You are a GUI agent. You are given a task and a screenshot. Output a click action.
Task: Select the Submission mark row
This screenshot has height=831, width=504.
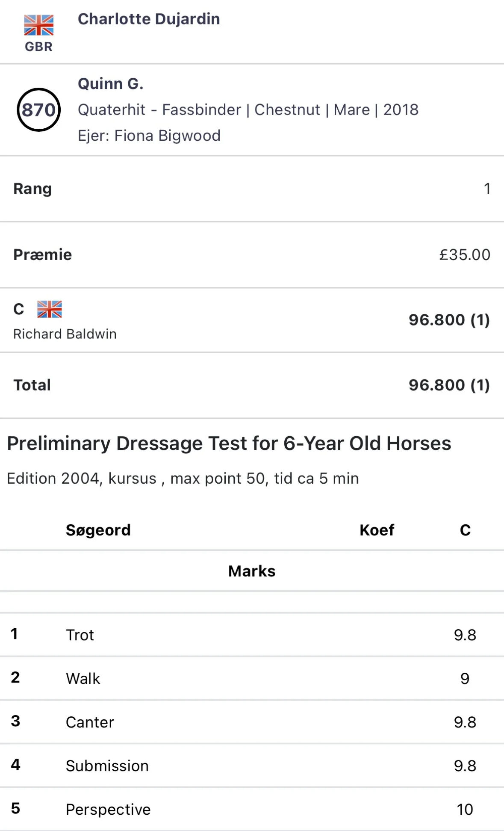pyautogui.click(x=252, y=766)
